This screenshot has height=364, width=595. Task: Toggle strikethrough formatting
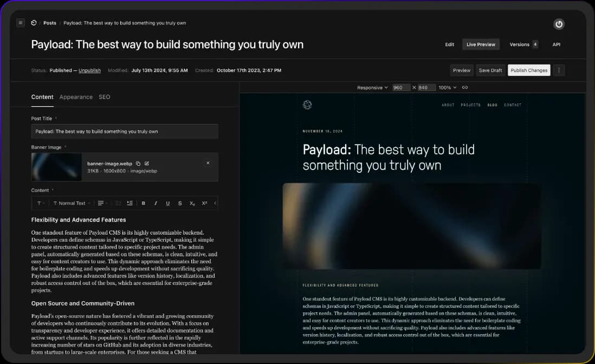[x=180, y=203]
